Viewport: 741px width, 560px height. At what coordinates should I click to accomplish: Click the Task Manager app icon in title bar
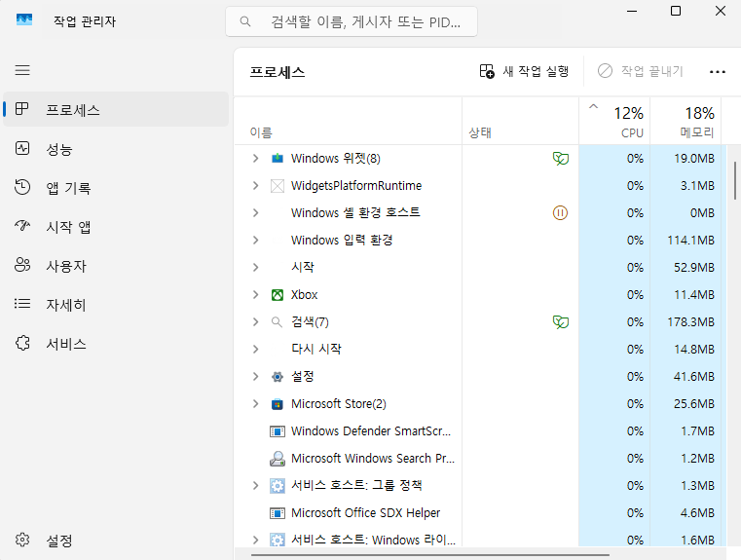click(24, 19)
